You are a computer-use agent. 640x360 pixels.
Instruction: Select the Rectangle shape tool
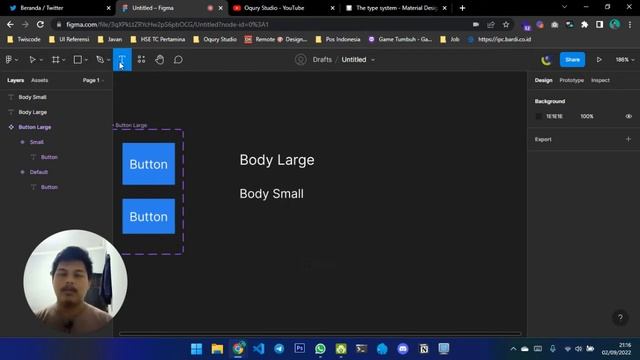[x=78, y=60]
